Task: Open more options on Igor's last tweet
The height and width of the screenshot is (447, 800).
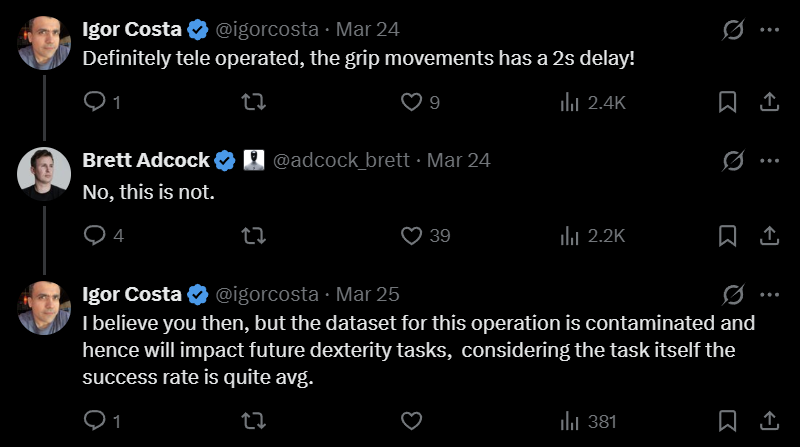Action: [769, 294]
